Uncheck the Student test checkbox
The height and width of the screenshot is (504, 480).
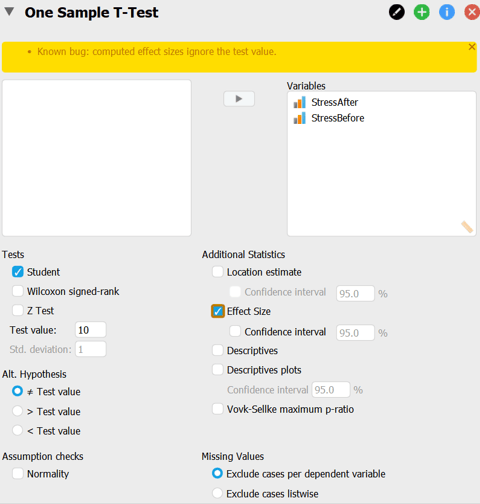click(x=18, y=272)
